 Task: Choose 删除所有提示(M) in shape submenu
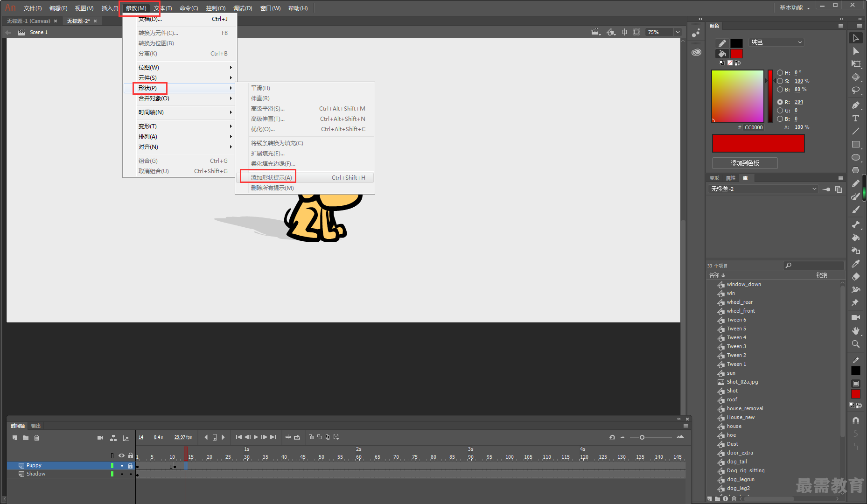(305, 188)
